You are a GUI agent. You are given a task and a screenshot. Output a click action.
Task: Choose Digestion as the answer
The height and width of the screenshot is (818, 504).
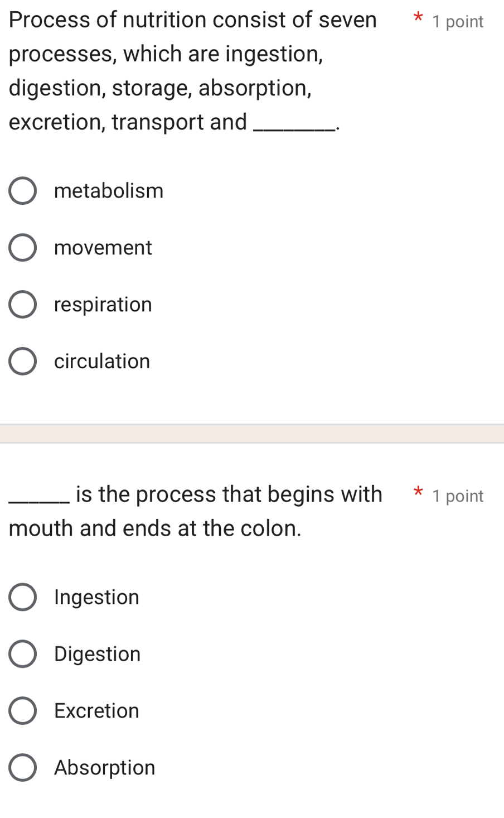(22, 654)
